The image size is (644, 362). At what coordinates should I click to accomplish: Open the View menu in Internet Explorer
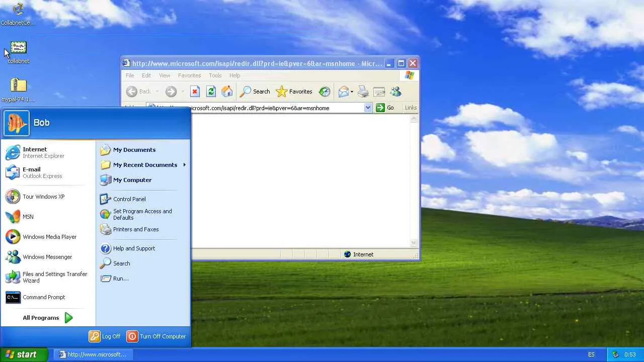click(x=165, y=75)
